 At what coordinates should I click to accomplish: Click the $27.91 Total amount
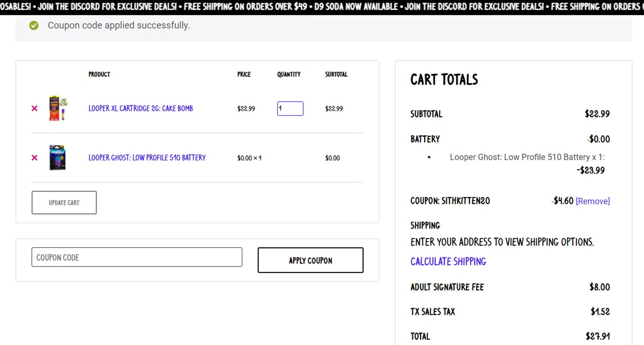pos(598,336)
